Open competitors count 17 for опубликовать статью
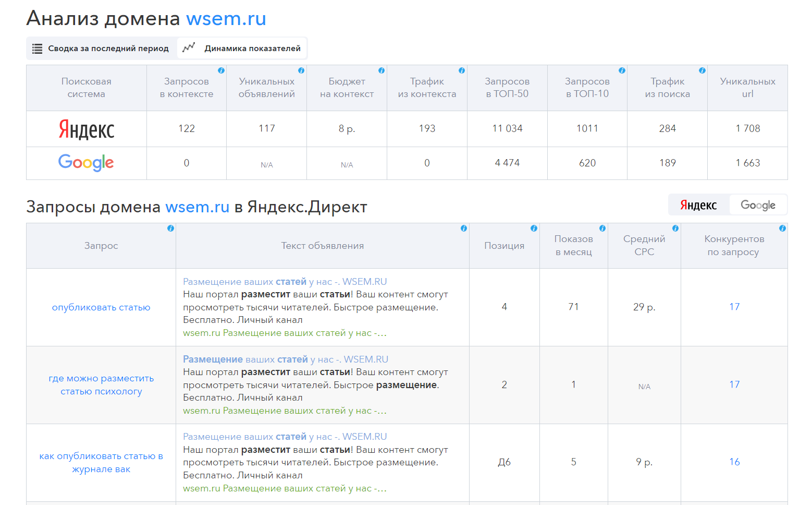The width and height of the screenshot is (812, 505). click(x=734, y=307)
